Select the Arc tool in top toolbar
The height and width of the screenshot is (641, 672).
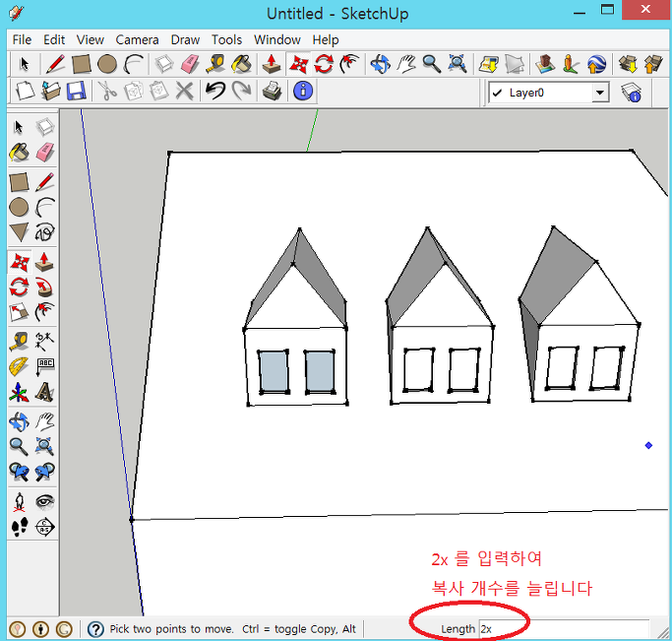click(x=133, y=64)
